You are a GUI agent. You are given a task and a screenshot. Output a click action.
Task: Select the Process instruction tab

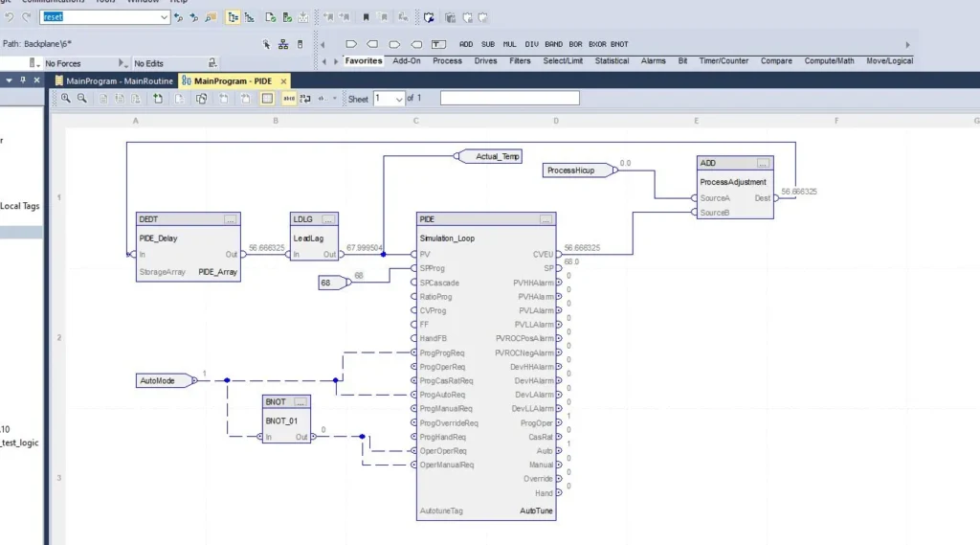448,60
